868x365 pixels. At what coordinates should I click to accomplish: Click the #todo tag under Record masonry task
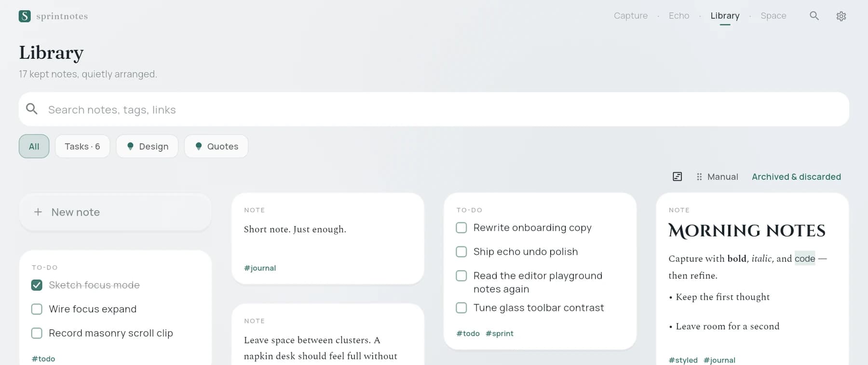43,359
